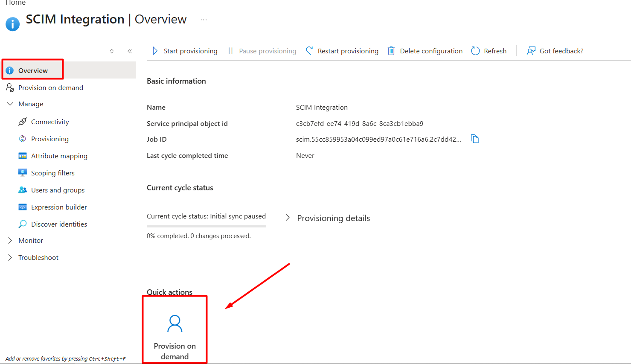Click the 0% completed changes processed text

coord(199,236)
